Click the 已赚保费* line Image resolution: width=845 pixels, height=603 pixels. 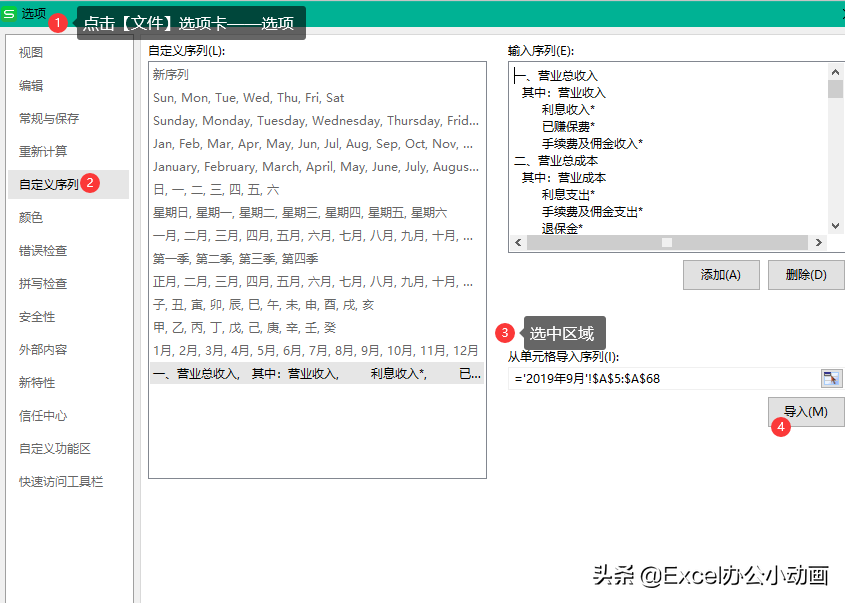[569, 127]
